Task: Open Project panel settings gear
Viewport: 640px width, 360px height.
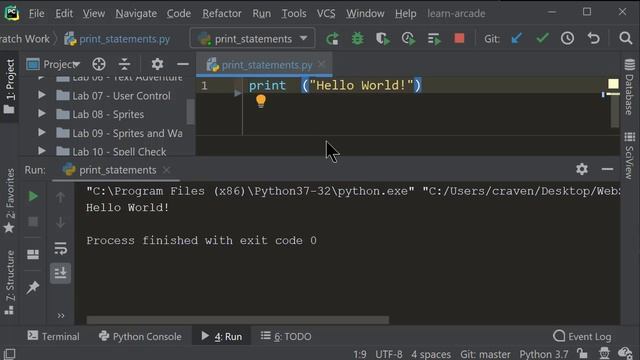Action: [157, 64]
